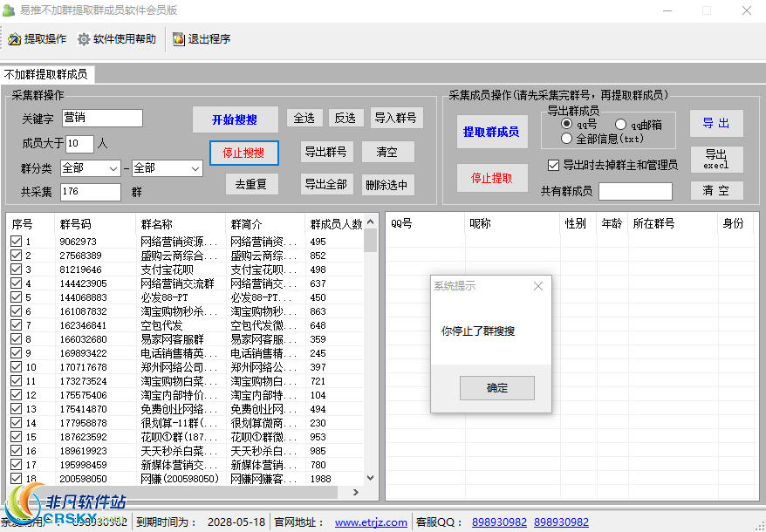The width and height of the screenshot is (766, 532).
Task: Click group number 144423905 cell
Action: 83,283
